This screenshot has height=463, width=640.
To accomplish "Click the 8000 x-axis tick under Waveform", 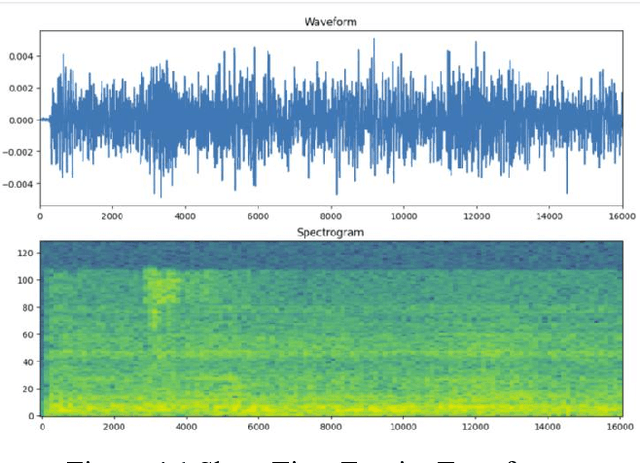I will click(x=331, y=216).
